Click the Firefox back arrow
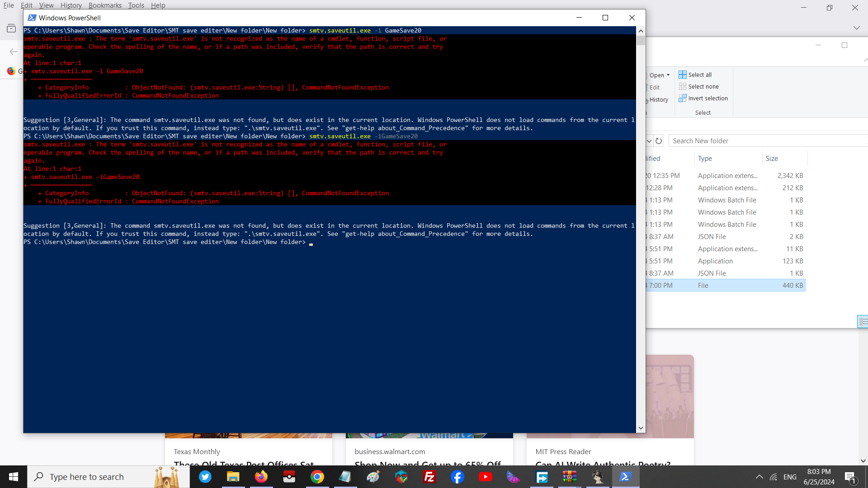The width and height of the screenshot is (868, 488). click(x=14, y=52)
